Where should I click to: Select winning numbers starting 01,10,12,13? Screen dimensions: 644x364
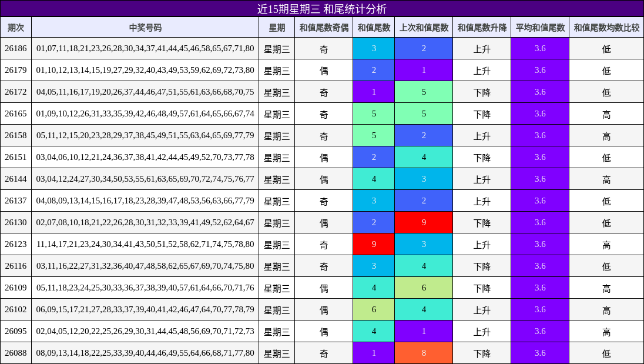(x=145, y=70)
